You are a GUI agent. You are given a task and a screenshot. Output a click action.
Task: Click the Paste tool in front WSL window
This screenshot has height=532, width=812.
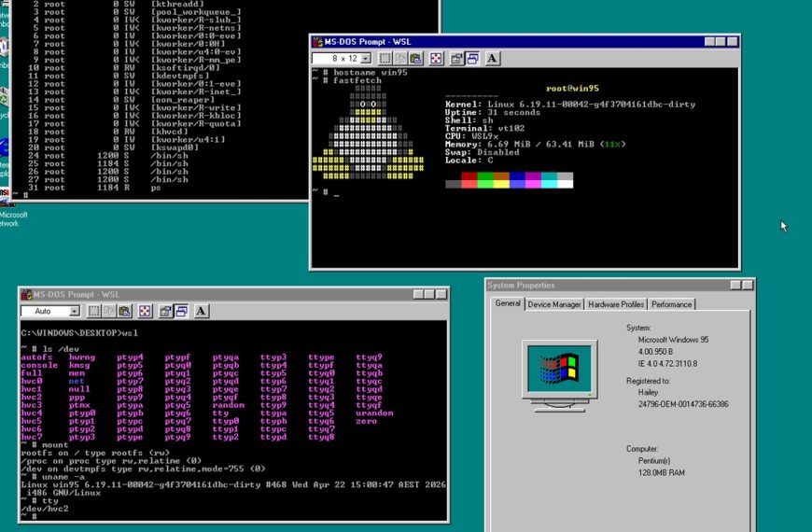click(416, 59)
